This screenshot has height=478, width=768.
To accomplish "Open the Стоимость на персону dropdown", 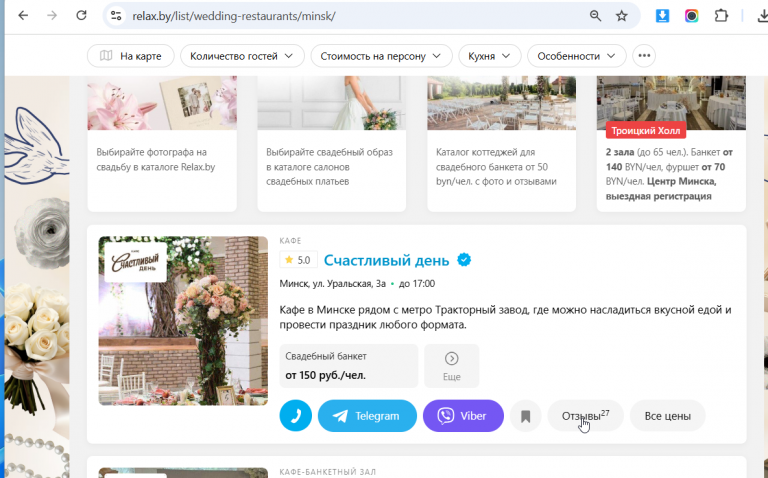I will 382,56.
